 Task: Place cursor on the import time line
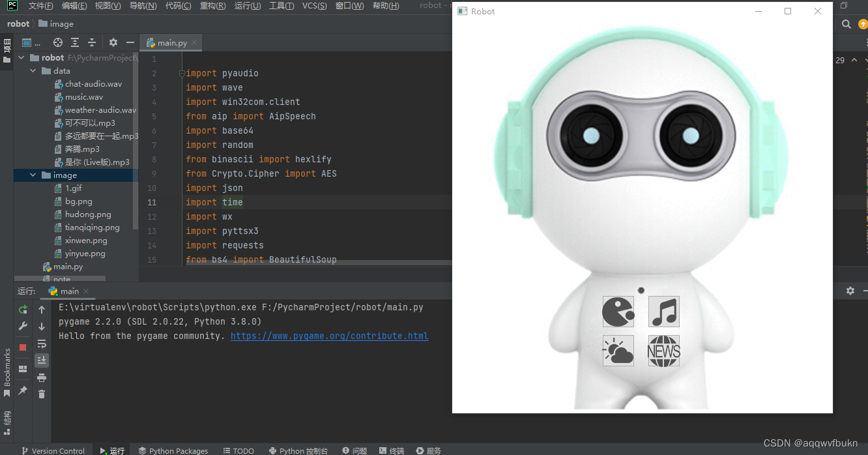tap(214, 202)
